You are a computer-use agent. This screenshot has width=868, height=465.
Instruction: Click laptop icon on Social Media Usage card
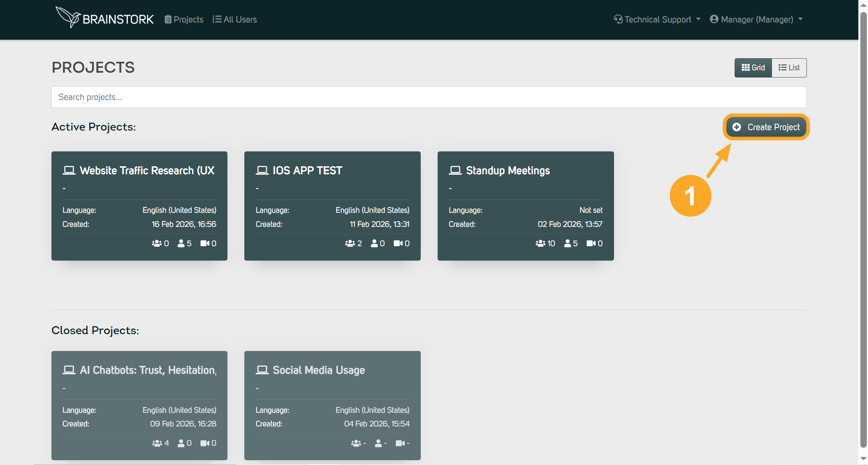[262, 370]
